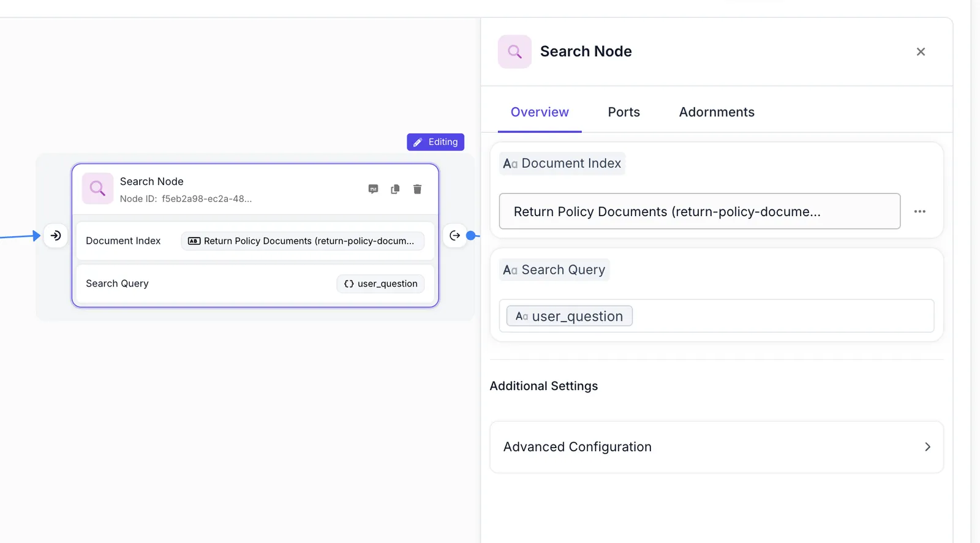Click the Node ID f5eb2a98-ec2a-48 text
Image resolution: width=980 pixels, height=543 pixels.
click(186, 199)
